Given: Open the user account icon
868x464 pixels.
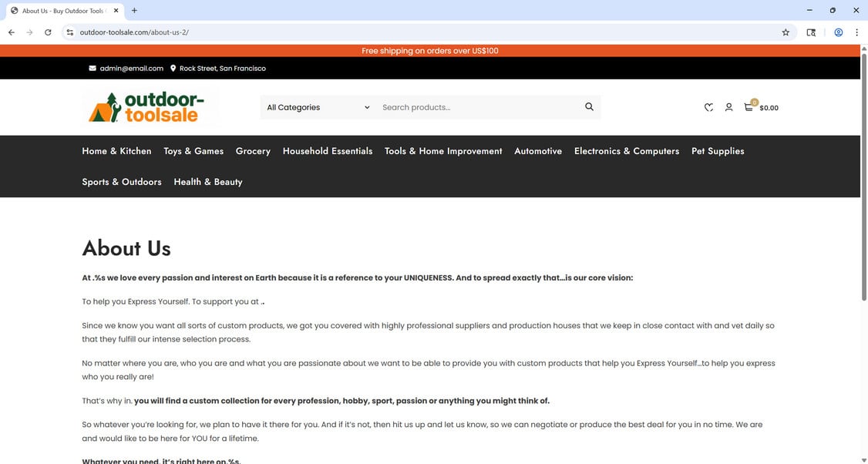Looking at the screenshot, I should (728, 107).
